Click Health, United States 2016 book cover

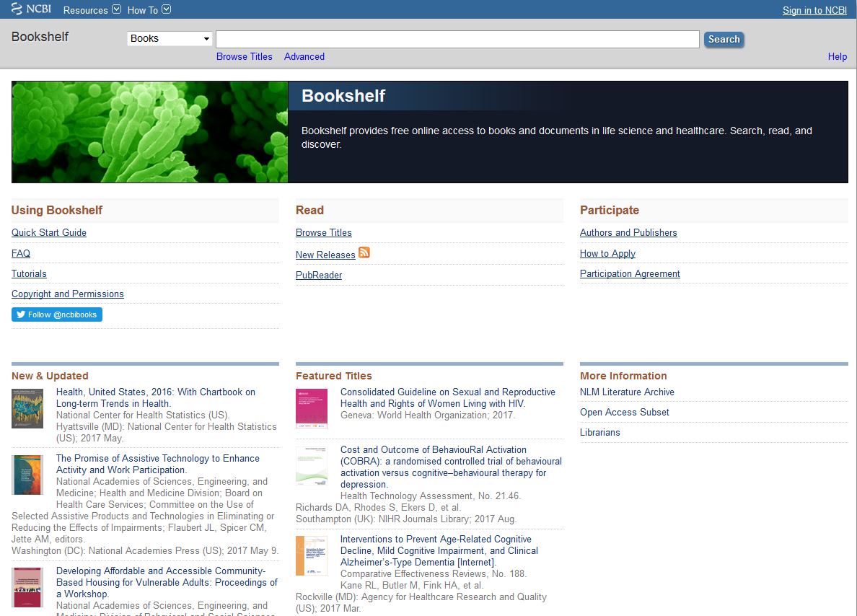27,408
